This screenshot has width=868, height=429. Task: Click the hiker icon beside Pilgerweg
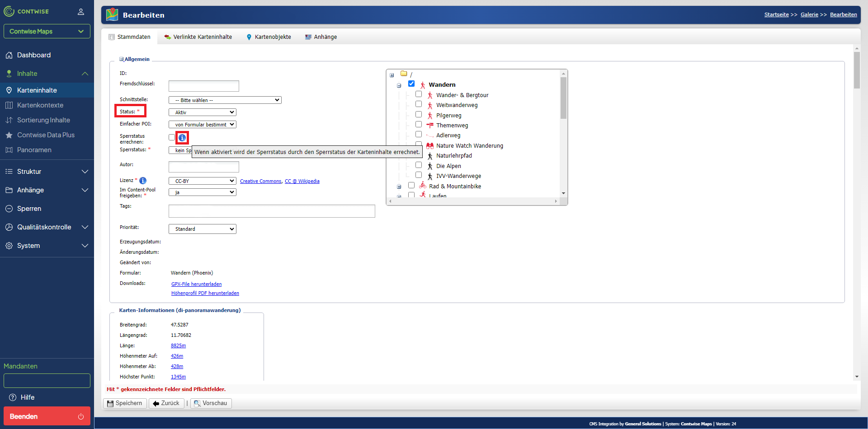430,116
